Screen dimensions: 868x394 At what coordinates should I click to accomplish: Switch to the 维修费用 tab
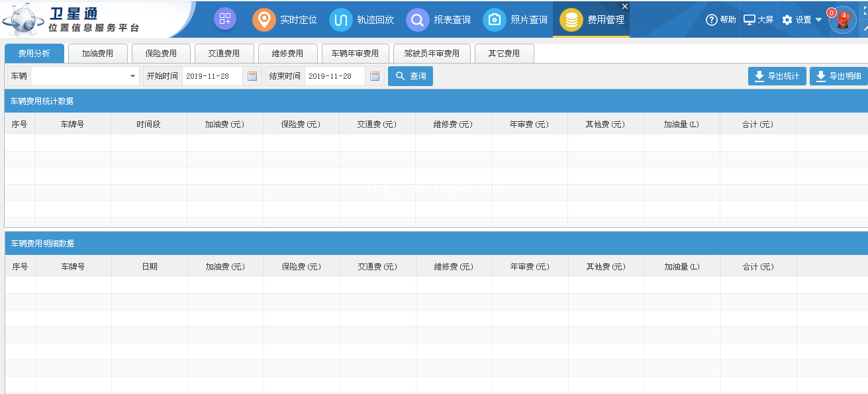click(x=288, y=54)
